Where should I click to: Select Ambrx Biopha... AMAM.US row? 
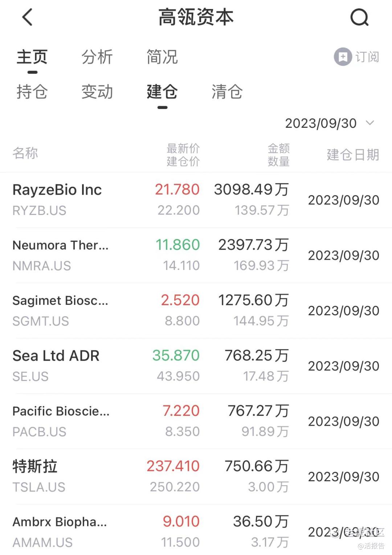coord(196,530)
